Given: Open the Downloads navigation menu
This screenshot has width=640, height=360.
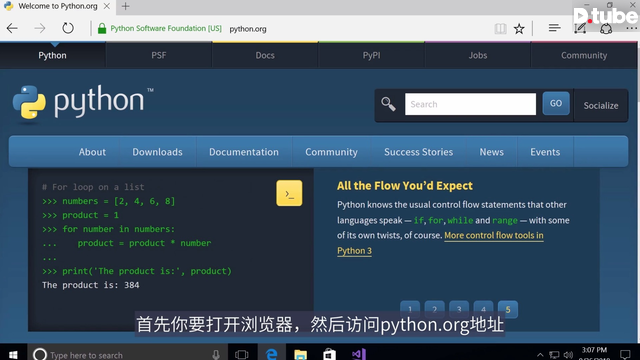Looking at the screenshot, I should click(x=157, y=152).
